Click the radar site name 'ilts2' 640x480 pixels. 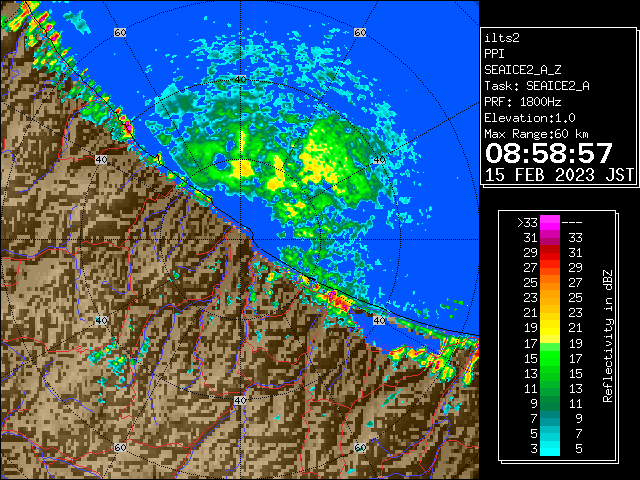click(502, 38)
